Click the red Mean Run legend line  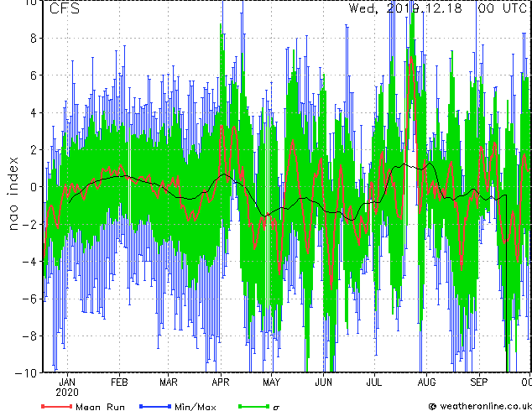click(x=56, y=406)
